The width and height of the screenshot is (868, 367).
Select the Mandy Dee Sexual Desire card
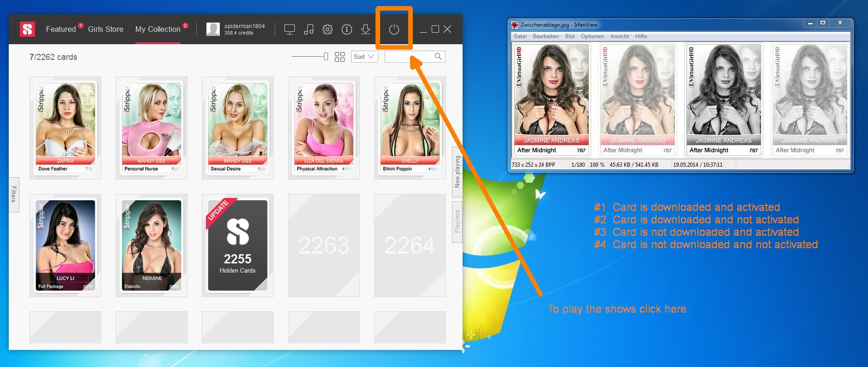pos(238,128)
